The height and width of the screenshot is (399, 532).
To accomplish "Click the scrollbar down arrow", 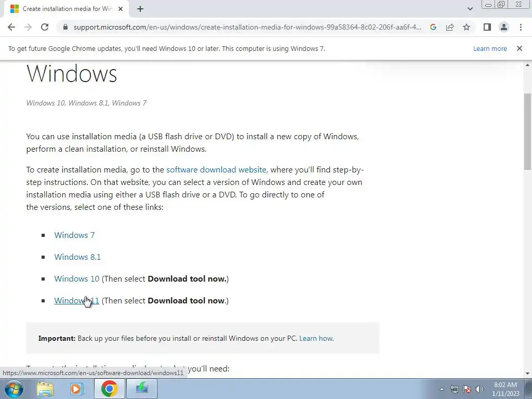I will pyautogui.click(x=527, y=374).
